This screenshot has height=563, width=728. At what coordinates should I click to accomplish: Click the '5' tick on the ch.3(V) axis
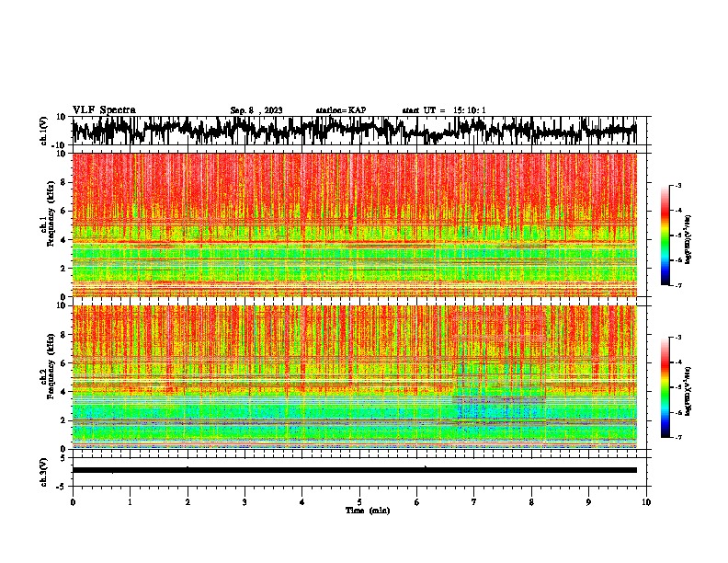[63, 458]
